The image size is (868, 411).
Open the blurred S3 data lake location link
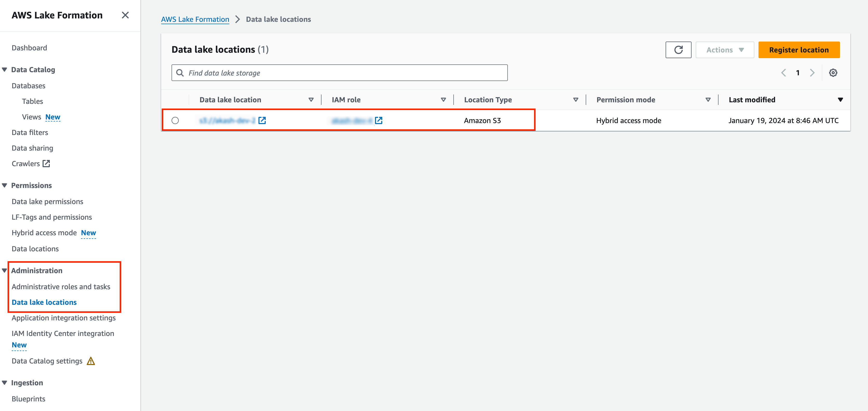227,120
